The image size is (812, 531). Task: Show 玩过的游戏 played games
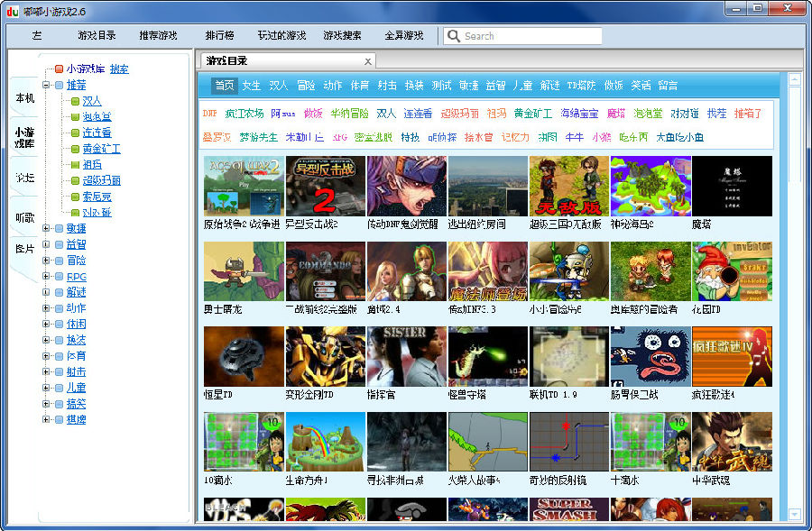[x=281, y=36]
